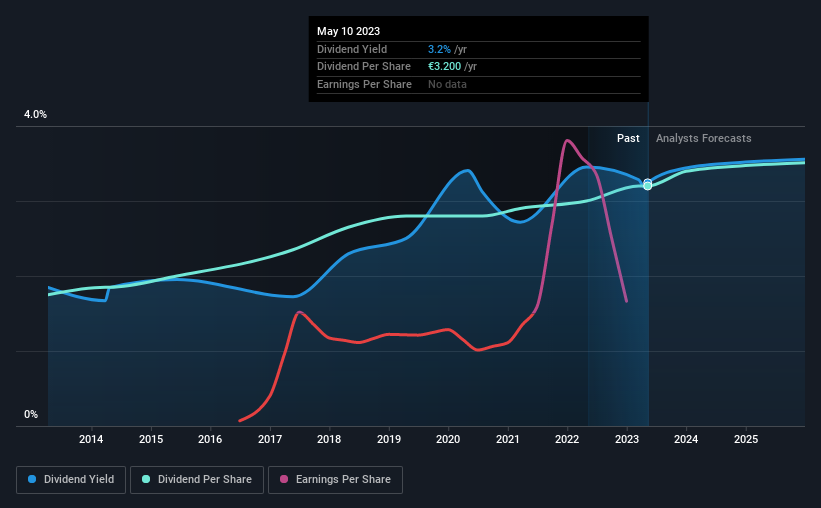The image size is (821, 508).
Task: Click the 2018 x-axis year label
Action: [329, 439]
